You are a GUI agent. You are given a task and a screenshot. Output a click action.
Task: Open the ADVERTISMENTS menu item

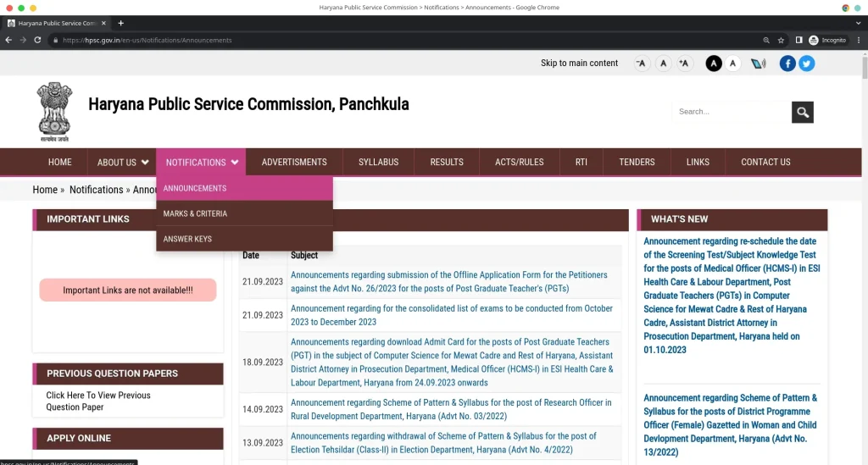tap(294, 162)
